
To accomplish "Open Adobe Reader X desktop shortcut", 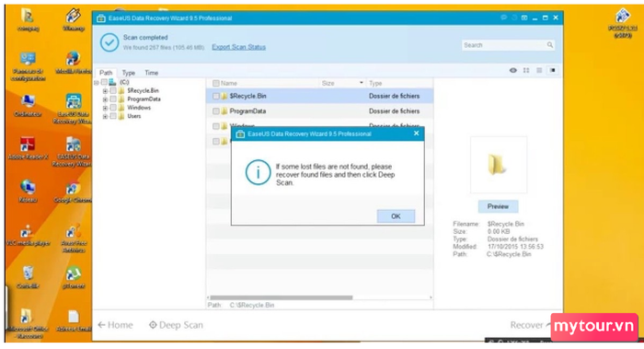I will 28,148.
